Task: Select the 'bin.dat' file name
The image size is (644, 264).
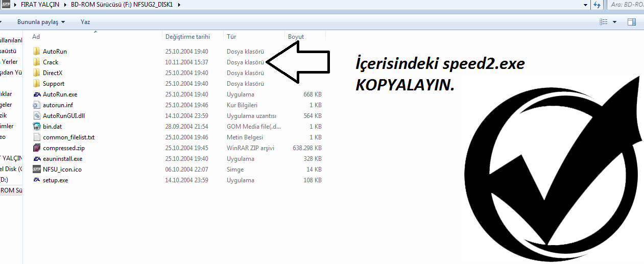Action: [52, 126]
